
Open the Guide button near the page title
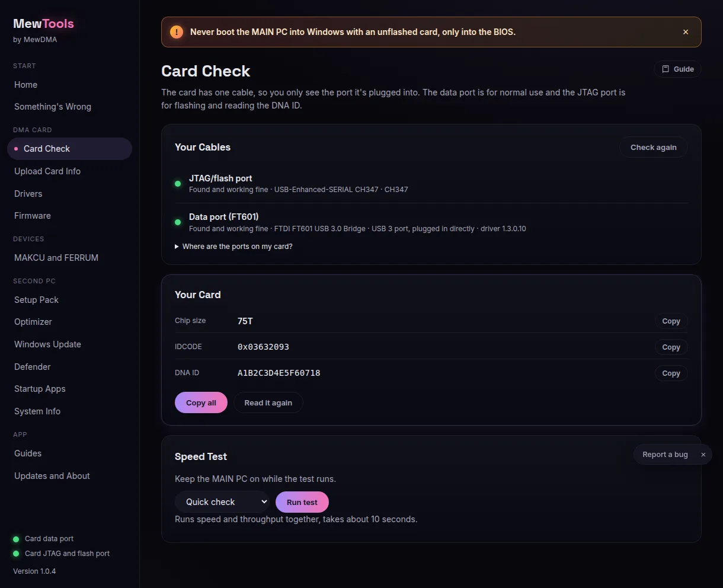677,69
